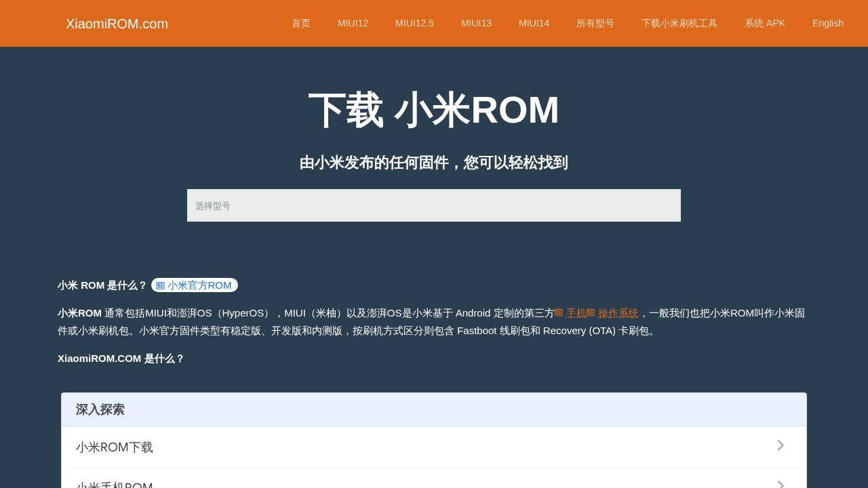Click the 由小米发布的任何固件 subtitle text
Screen dimensions: 868x488
tap(434, 163)
